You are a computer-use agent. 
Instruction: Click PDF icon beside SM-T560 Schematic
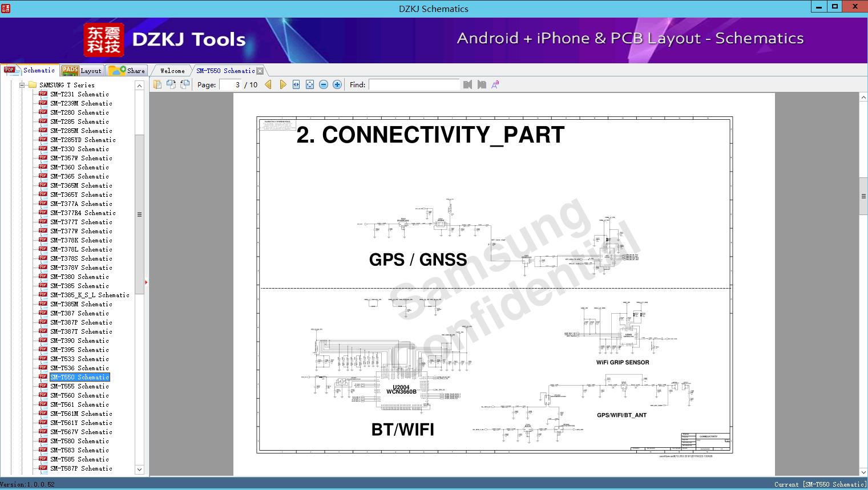pyautogui.click(x=43, y=395)
